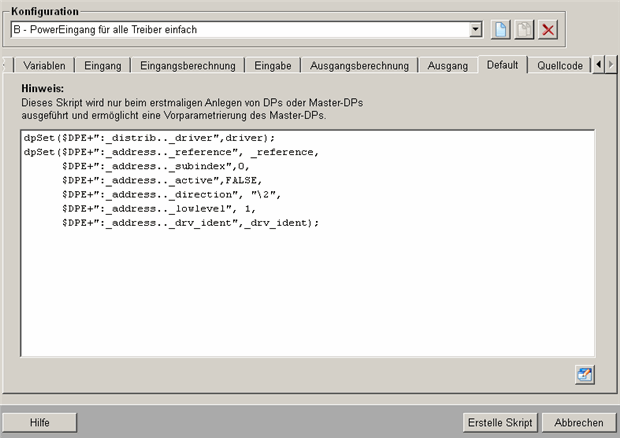Select the Default tab
Image resolution: width=620 pixels, height=438 pixels.
point(502,65)
